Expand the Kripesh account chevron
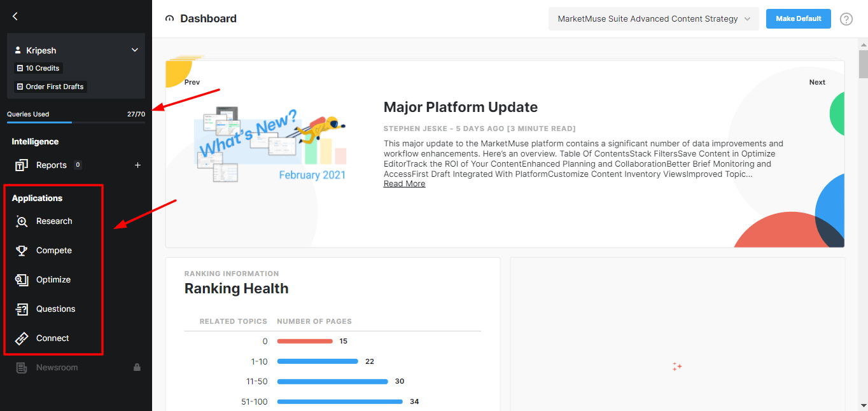 134,50
